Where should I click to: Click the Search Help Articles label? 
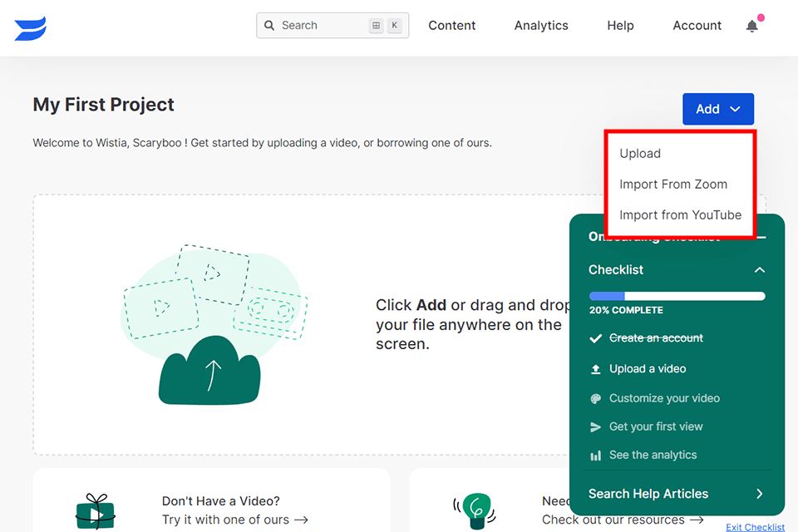[648, 494]
